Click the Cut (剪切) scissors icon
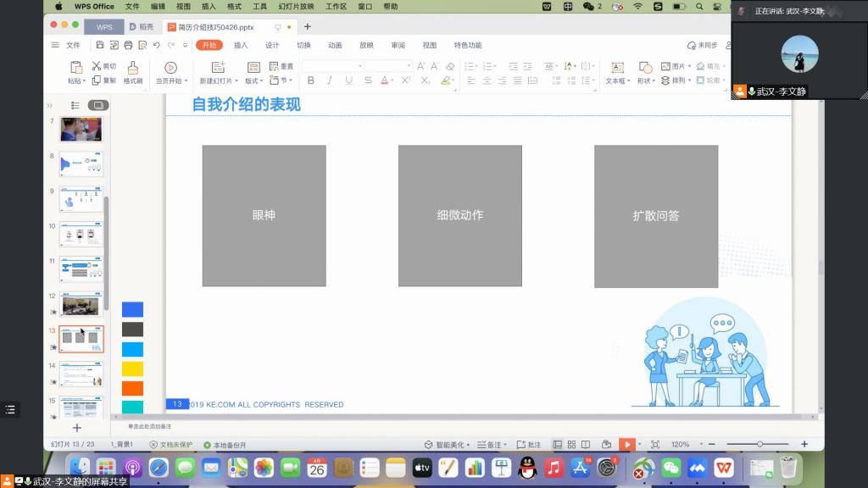868x488 pixels. (97, 66)
